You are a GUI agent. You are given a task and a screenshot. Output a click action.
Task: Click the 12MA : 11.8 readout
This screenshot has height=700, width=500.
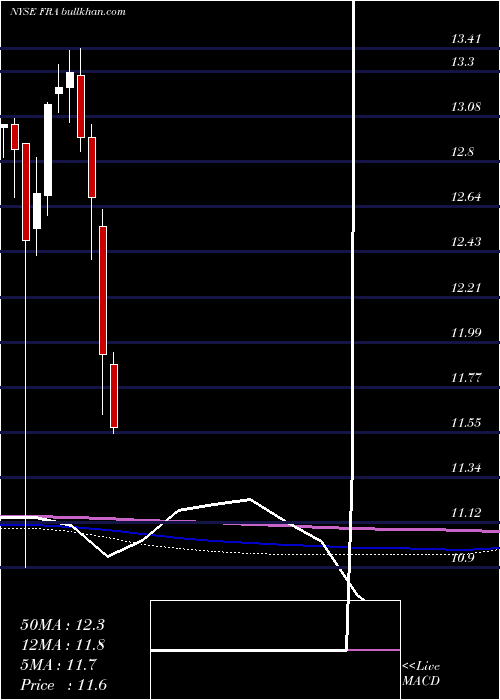(x=62, y=645)
